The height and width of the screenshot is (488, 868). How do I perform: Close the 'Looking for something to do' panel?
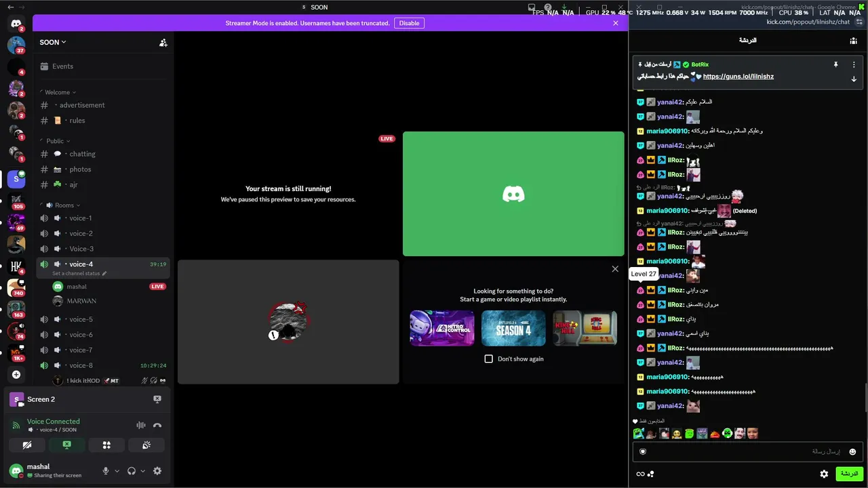coord(615,269)
